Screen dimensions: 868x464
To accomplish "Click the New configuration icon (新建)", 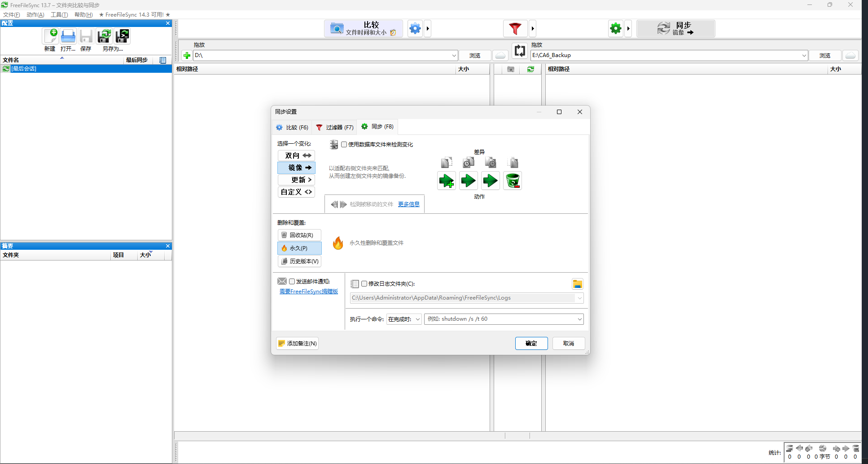I will click(50, 36).
